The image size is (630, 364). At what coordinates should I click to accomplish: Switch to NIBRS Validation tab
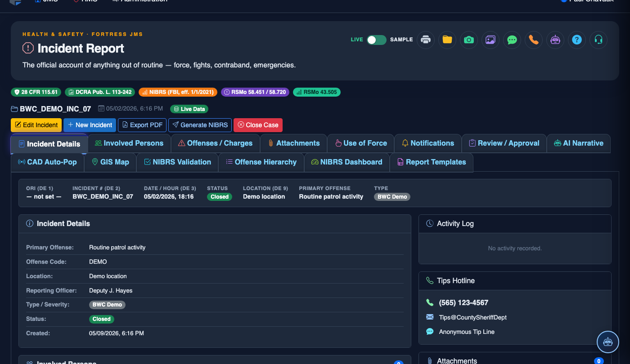tap(177, 162)
